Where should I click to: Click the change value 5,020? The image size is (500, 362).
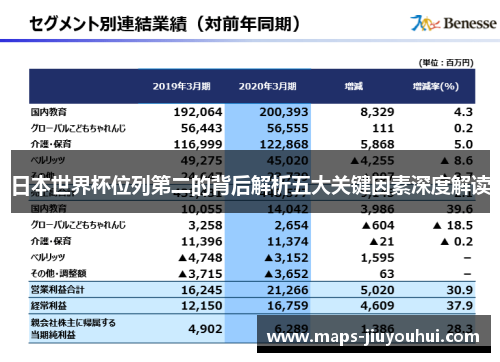click(x=377, y=290)
